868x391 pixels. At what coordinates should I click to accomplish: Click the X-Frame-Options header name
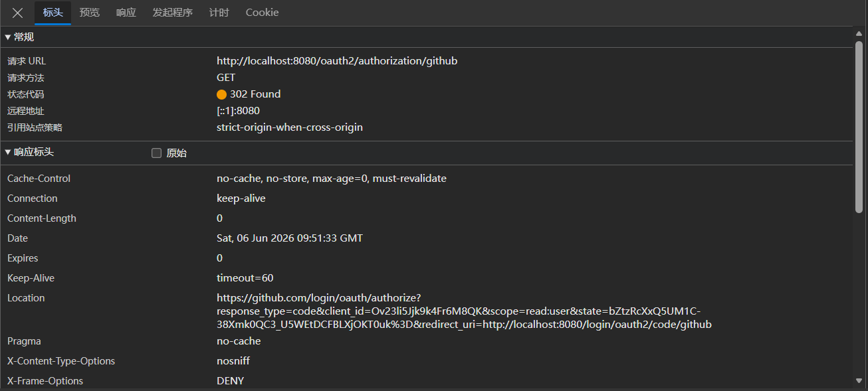pos(45,381)
